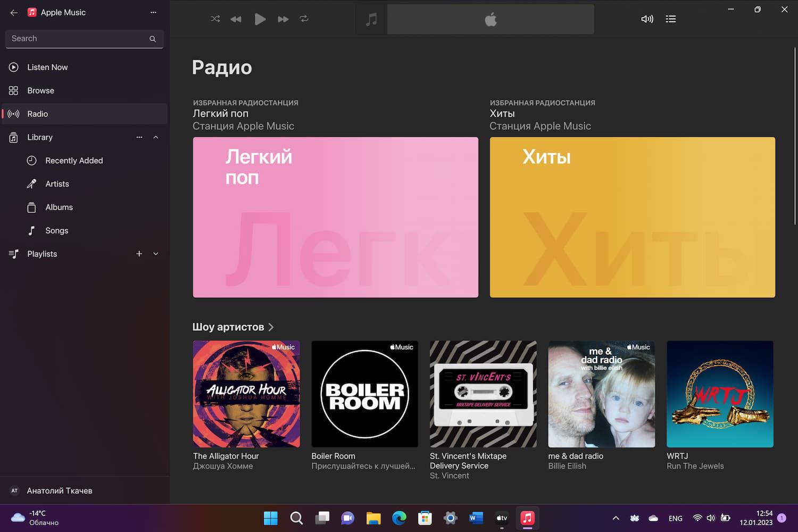The height and width of the screenshot is (532, 798).
Task: Open Recently Added
Action: tap(85, 161)
